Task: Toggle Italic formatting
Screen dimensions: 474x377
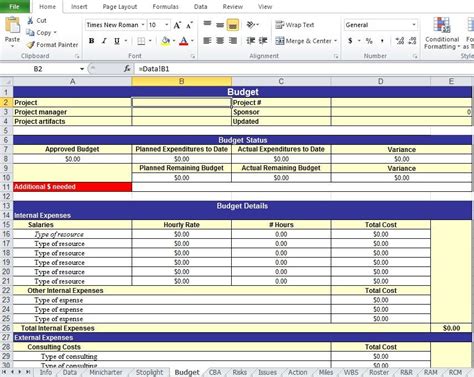Action: (104, 41)
